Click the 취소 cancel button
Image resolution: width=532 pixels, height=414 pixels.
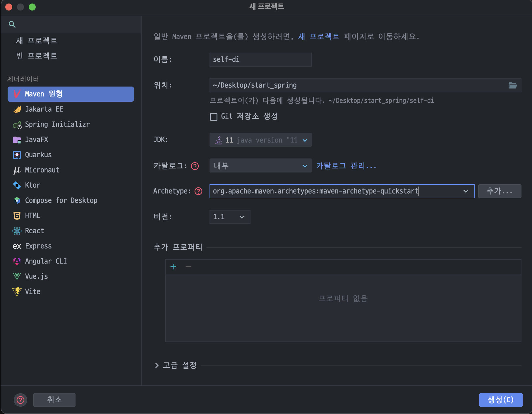coord(54,400)
